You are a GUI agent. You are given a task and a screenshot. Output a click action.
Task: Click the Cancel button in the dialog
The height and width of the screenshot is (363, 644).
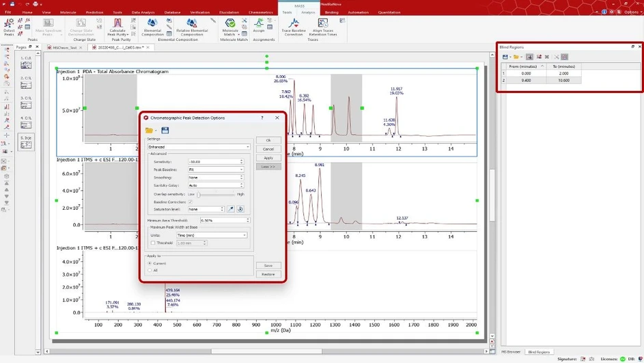268,149
